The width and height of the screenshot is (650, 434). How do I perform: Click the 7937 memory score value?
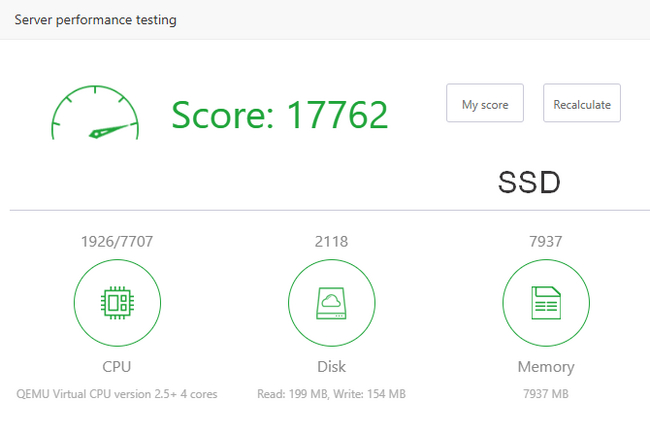[x=545, y=241]
